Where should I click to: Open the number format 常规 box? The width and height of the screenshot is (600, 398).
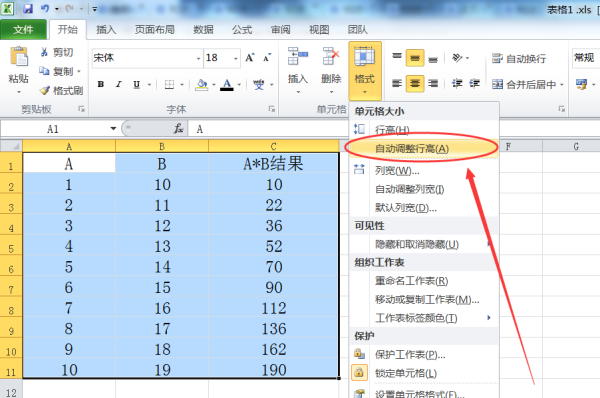tap(585, 58)
